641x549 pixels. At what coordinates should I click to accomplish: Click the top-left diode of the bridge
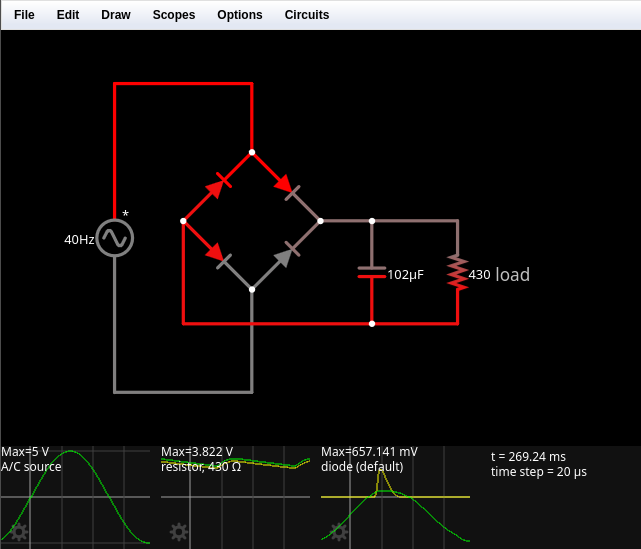coord(218,186)
